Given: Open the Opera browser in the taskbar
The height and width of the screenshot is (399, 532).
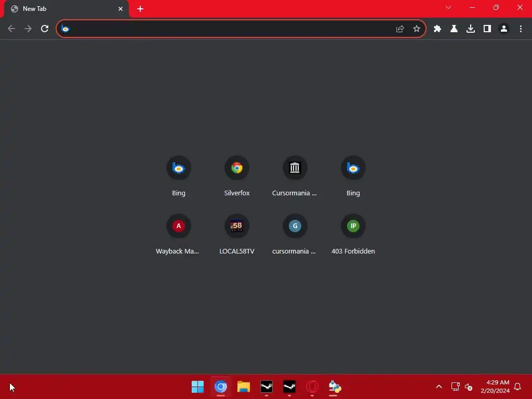Looking at the screenshot, I should pyautogui.click(x=312, y=387).
